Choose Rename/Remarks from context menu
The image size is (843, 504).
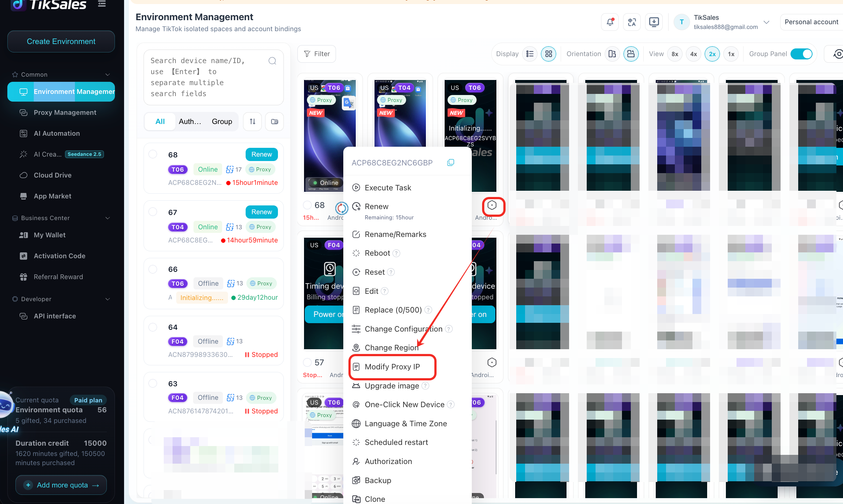click(408, 234)
